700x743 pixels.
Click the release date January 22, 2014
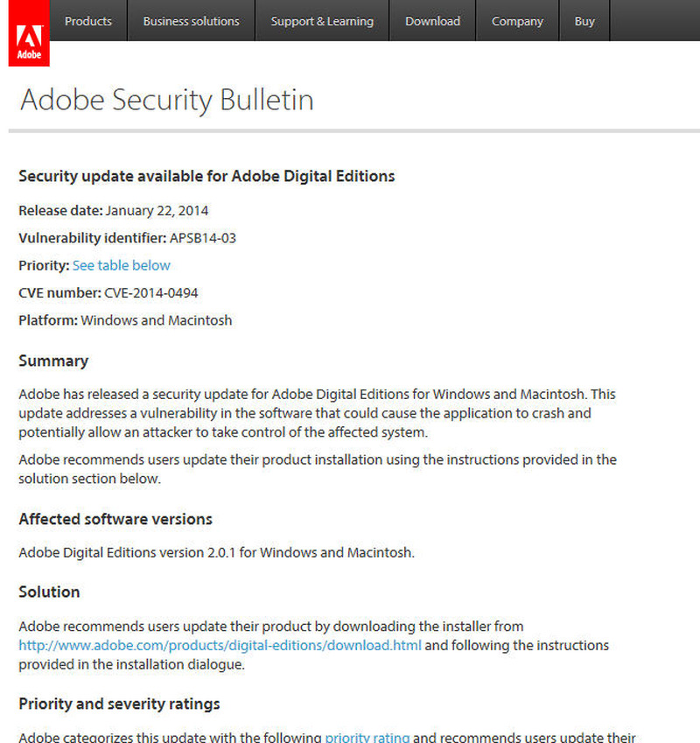tap(157, 210)
